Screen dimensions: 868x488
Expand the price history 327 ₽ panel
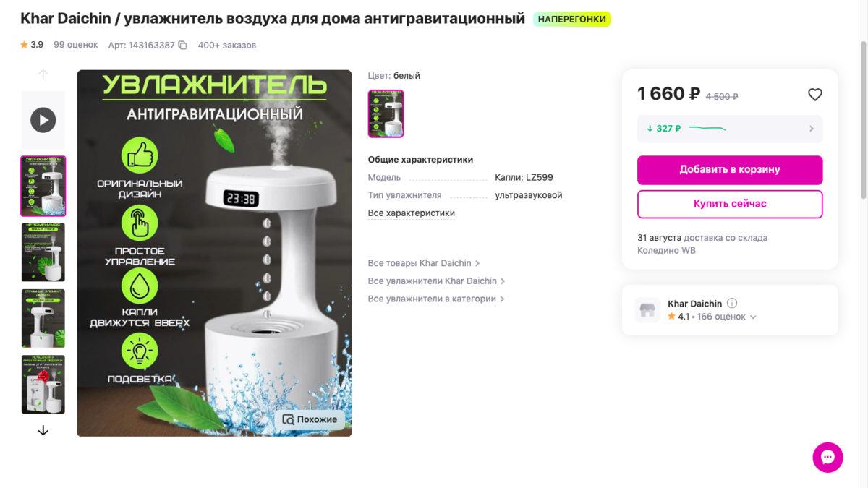730,129
